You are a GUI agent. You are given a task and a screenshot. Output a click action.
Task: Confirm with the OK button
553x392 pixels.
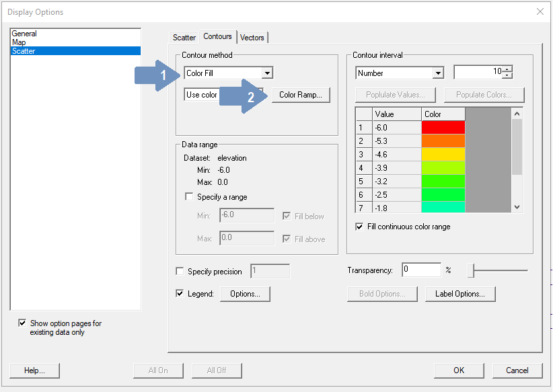(459, 370)
